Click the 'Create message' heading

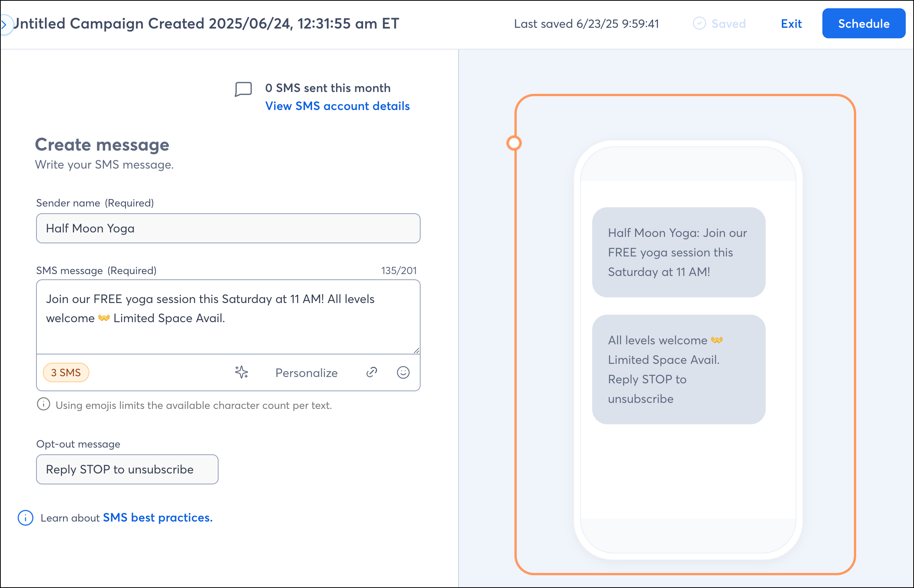click(102, 145)
